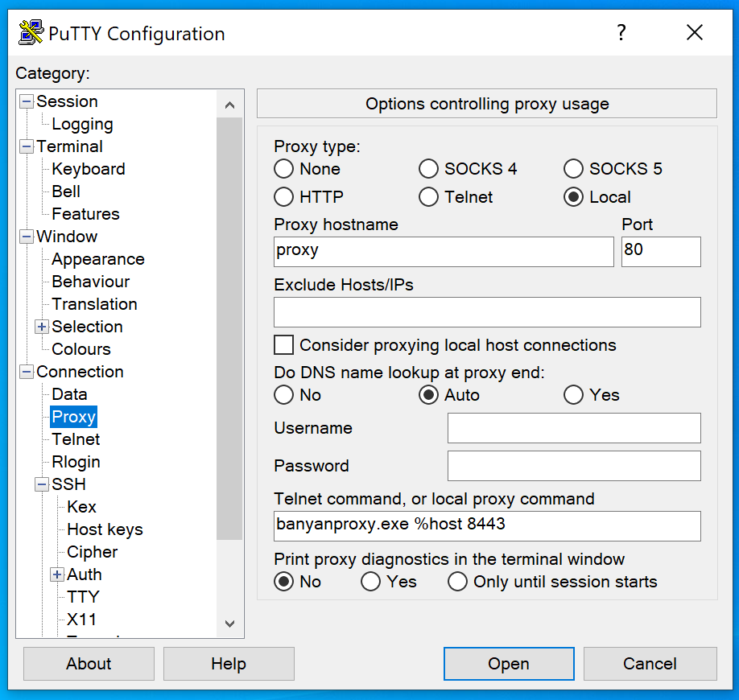Viewport: 739px width, 700px height.
Task: Click the Cancel button
Action: (x=650, y=663)
